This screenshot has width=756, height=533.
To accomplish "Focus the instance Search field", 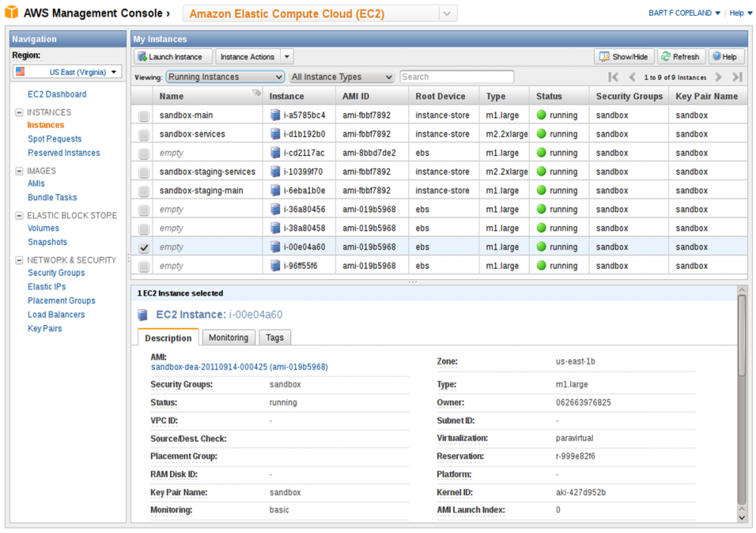I will point(457,76).
